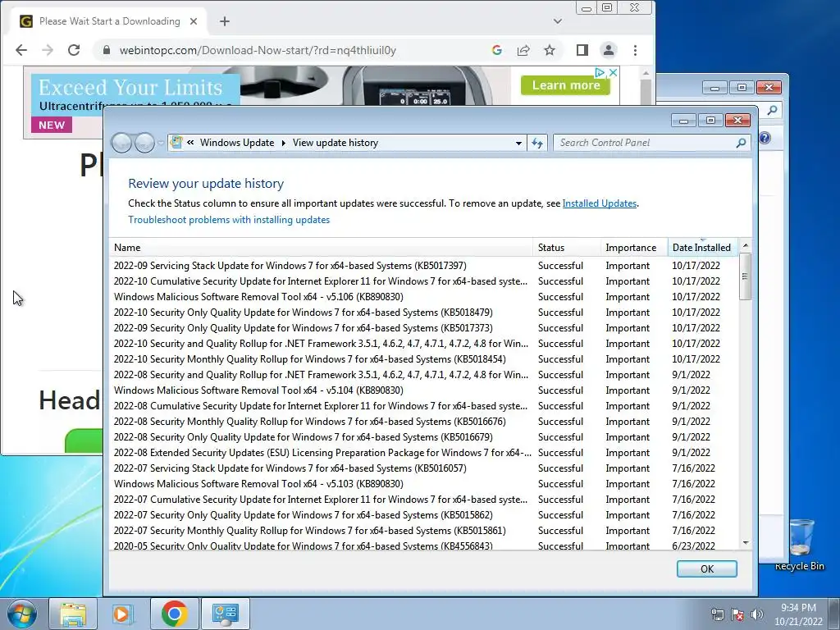Open a new Chrome tab
This screenshot has height=630, width=840.
(225, 21)
